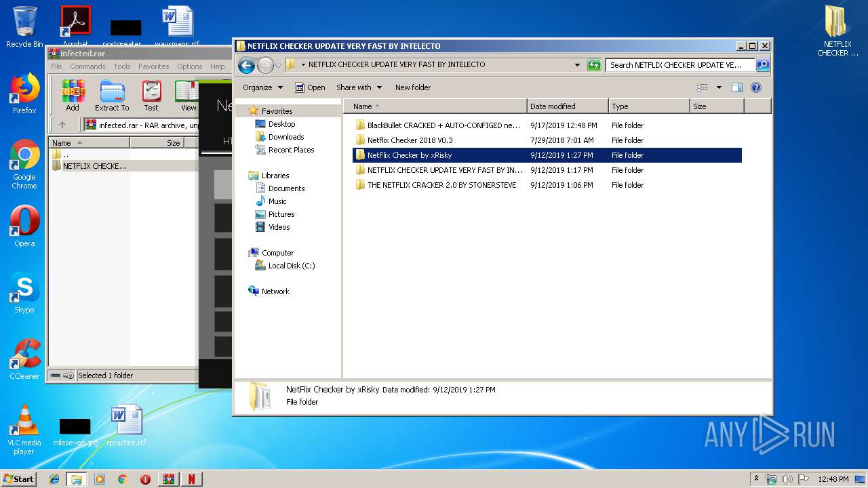Click the Explorer Back navigation arrow
868x488 pixels.
pos(246,65)
